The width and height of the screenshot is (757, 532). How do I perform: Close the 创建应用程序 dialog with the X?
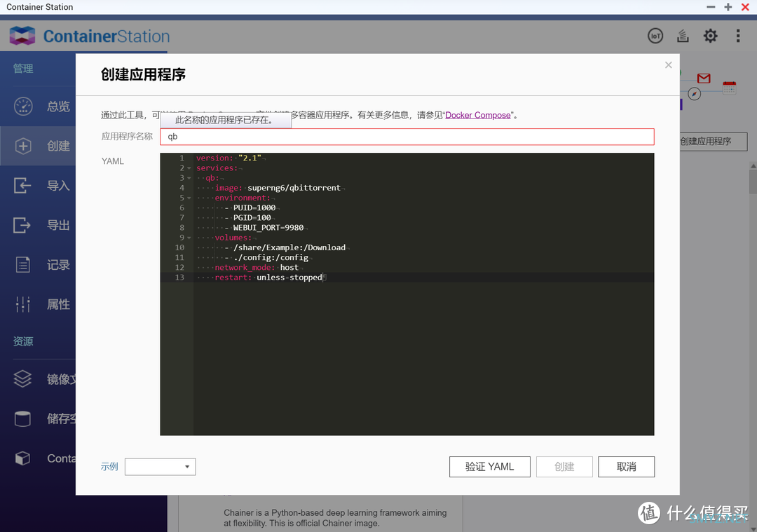click(668, 64)
